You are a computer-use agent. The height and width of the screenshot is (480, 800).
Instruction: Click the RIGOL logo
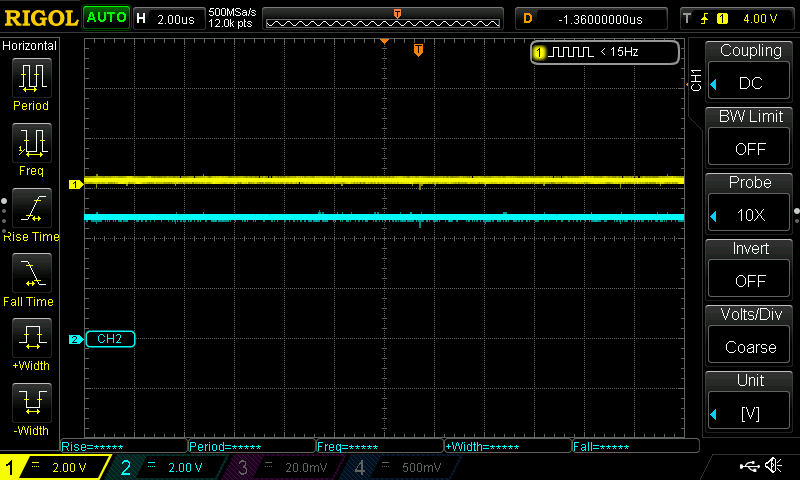click(x=41, y=18)
